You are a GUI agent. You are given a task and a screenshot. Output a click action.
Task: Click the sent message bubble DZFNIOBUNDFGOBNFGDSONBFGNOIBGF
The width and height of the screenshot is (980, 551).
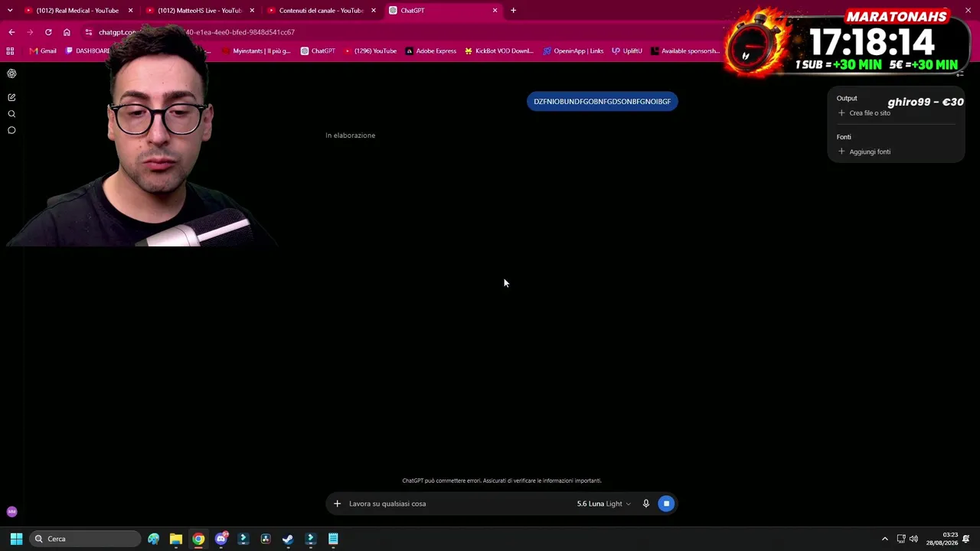point(602,102)
